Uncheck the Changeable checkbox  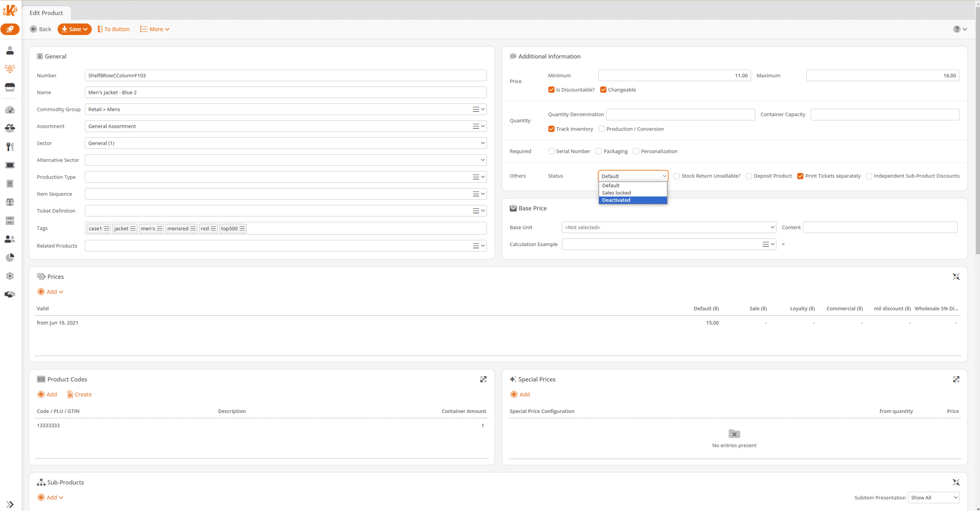tap(603, 90)
